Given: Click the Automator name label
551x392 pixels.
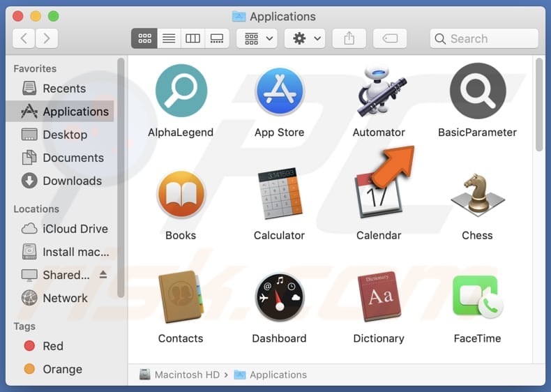Looking at the screenshot, I should click(379, 133).
